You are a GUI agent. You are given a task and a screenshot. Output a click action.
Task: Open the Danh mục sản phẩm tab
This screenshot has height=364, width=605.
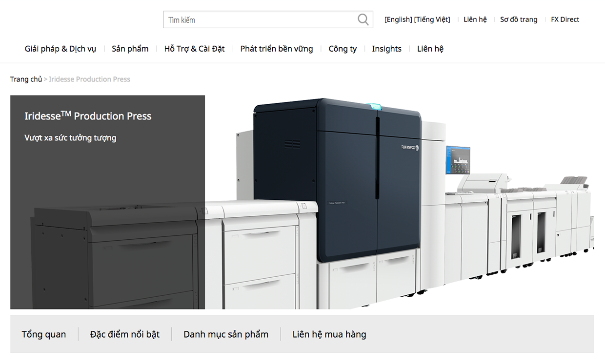pos(226,334)
